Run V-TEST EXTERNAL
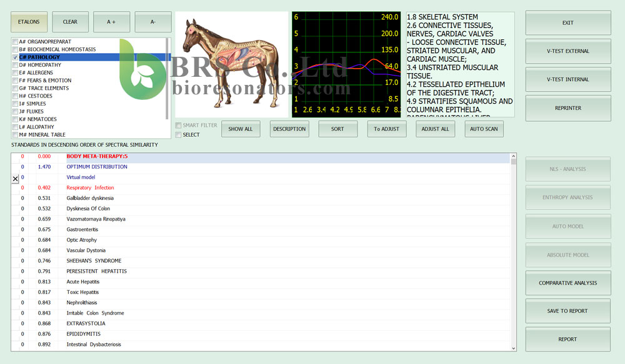 568,51
